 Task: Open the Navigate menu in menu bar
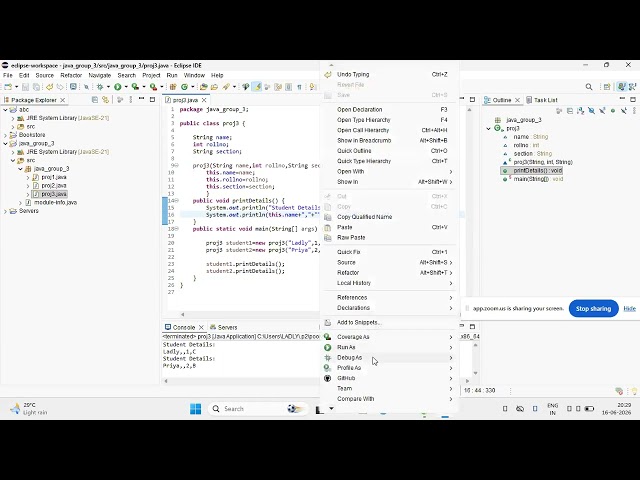100,76
